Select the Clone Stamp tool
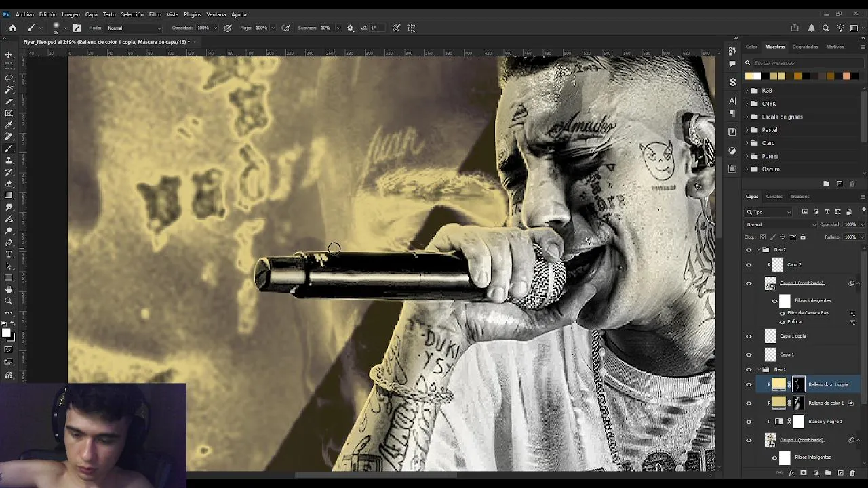The width and height of the screenshot is (868, 488). click(9, 160)
